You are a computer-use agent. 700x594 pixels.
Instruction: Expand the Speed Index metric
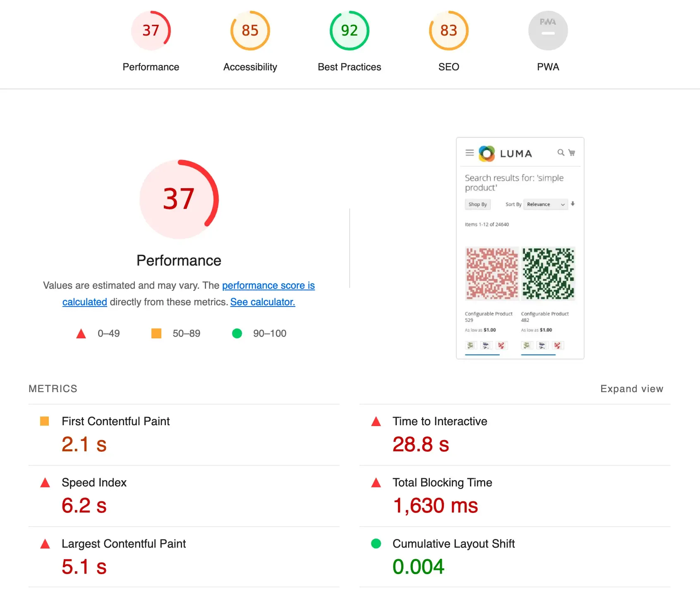pyautogui.click(x=94, y=483)
